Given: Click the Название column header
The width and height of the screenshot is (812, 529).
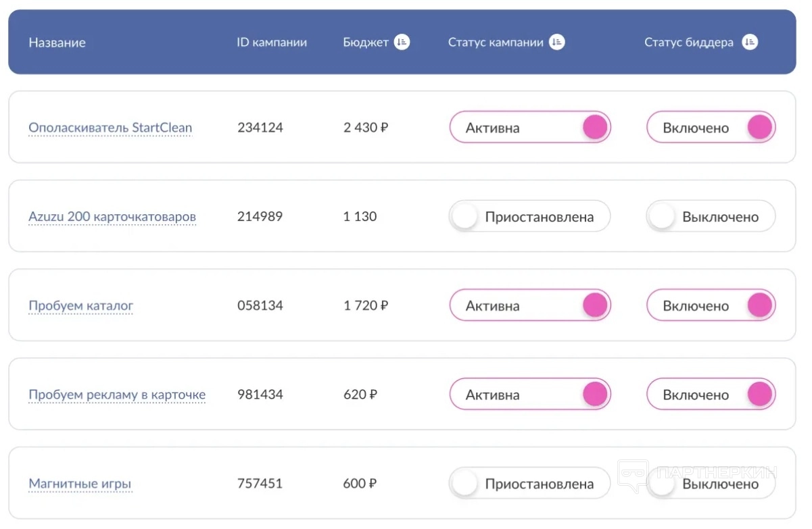Looking at the screenshot, I should point(57,43).
